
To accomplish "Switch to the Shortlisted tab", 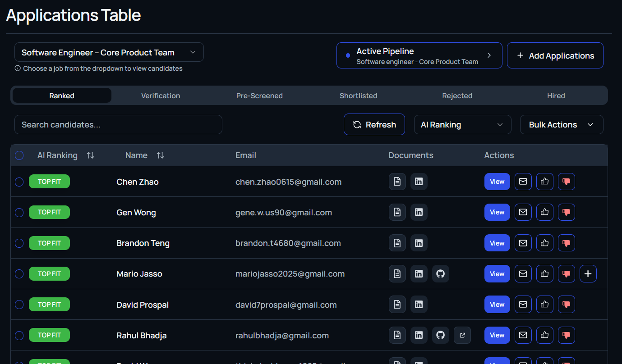I will tap(358, 96).
